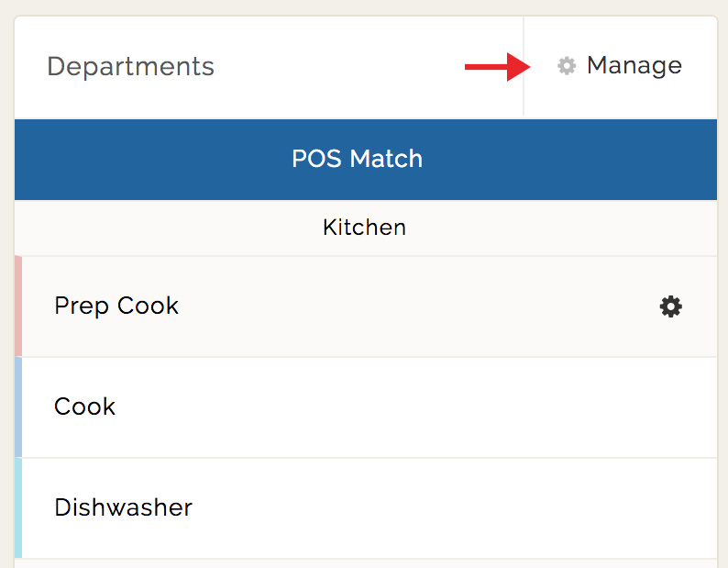
Task: Click the Departments panel title
Action: pyautogui.click(x=130, y=67)
